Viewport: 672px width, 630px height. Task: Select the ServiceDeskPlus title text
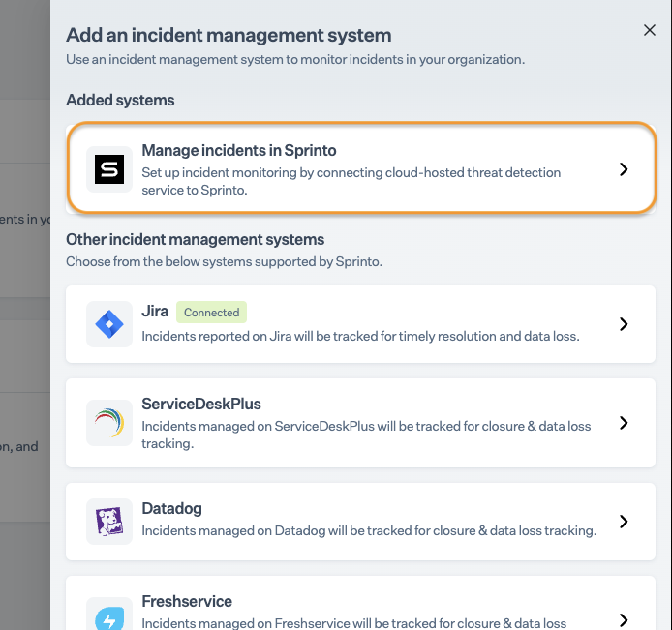201,404
